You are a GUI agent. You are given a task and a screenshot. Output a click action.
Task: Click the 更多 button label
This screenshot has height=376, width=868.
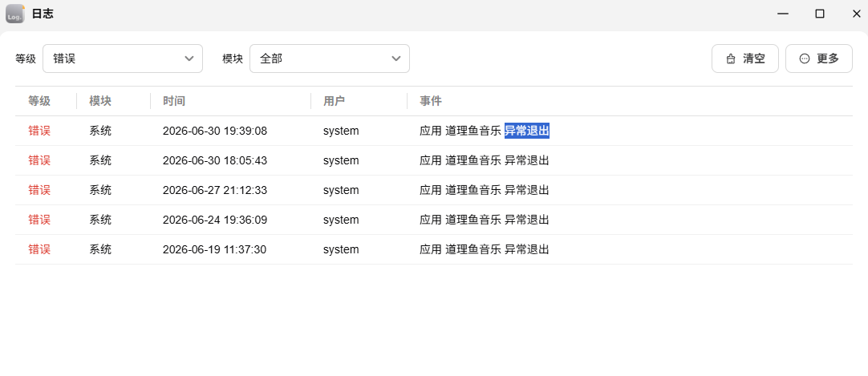[x=828, y=59]
